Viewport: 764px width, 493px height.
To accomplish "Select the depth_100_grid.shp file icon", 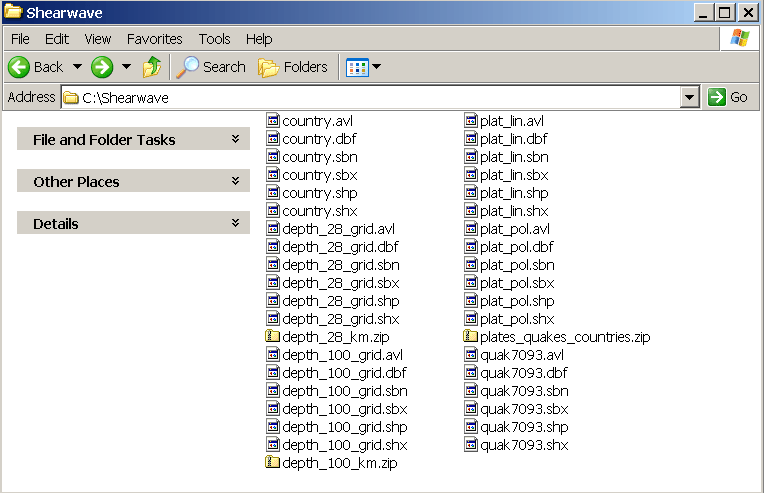I will coord(273,426).
